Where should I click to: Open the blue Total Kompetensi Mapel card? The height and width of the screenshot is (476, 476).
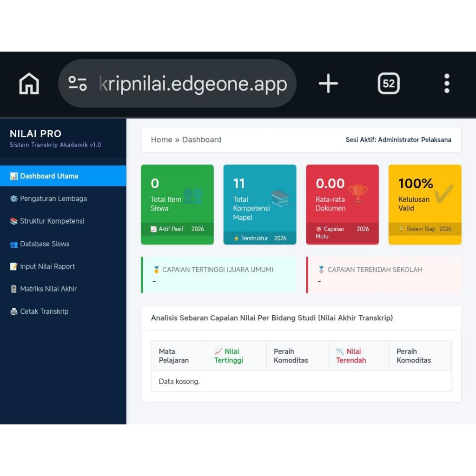[x=260, y=205]
